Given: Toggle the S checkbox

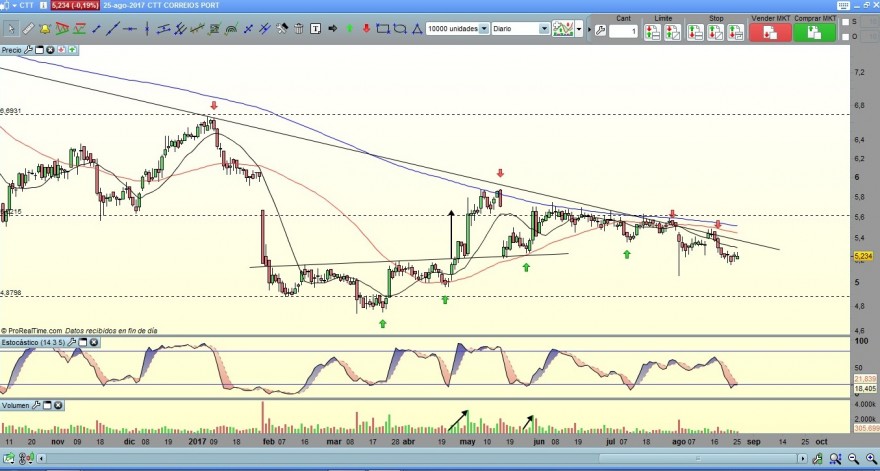Looking at the screenshot, I should click(x=845, y=22).
